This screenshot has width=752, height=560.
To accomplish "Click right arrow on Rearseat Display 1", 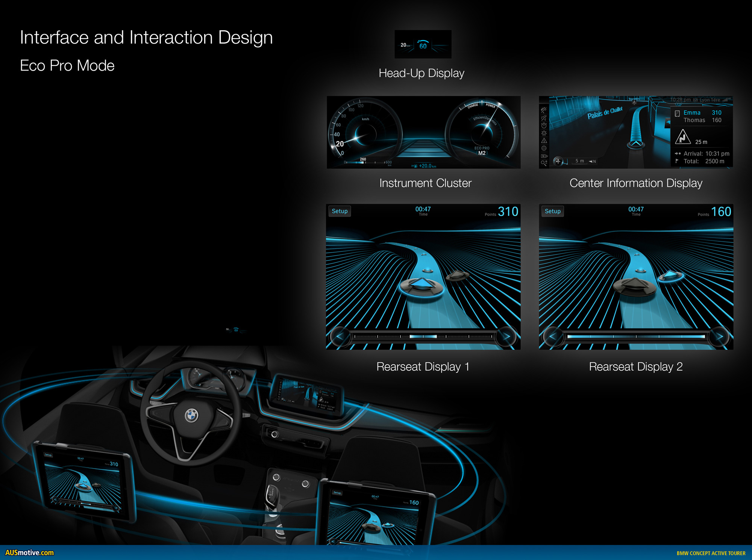I will [506, 337].
